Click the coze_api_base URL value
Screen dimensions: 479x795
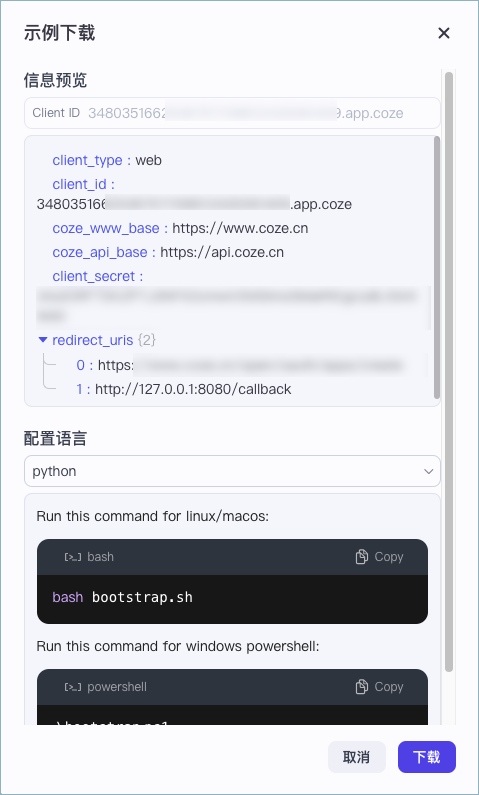[222, 252]
